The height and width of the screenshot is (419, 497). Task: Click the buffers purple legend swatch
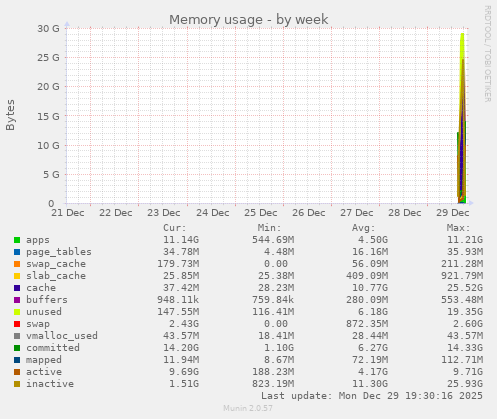[17, 300]
